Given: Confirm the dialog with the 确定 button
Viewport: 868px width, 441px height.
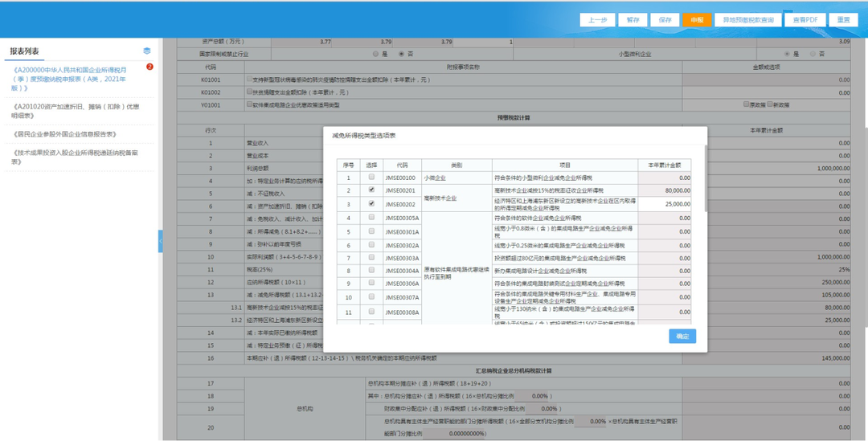Looking at the screenshot, I should point(682,337).
